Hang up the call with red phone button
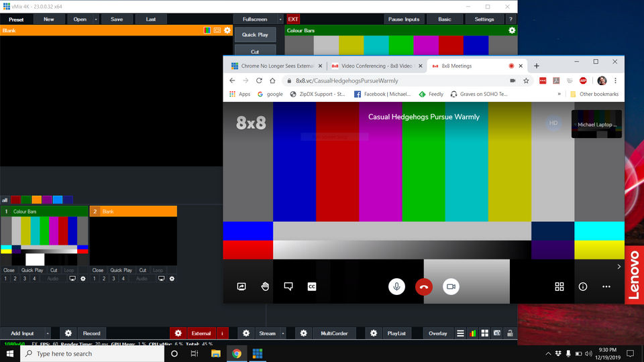 tap(424, 286)
